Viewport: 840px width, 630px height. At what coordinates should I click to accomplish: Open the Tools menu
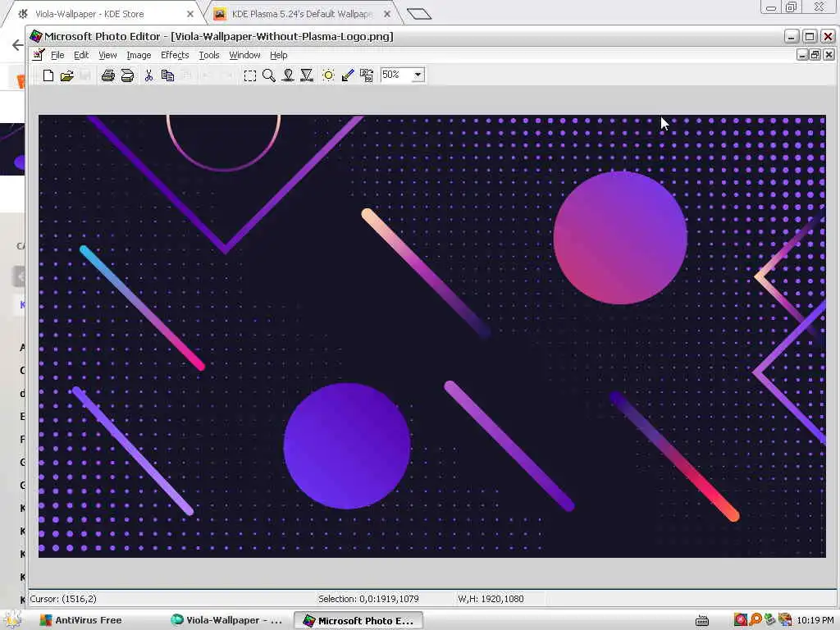click(209, 55)
